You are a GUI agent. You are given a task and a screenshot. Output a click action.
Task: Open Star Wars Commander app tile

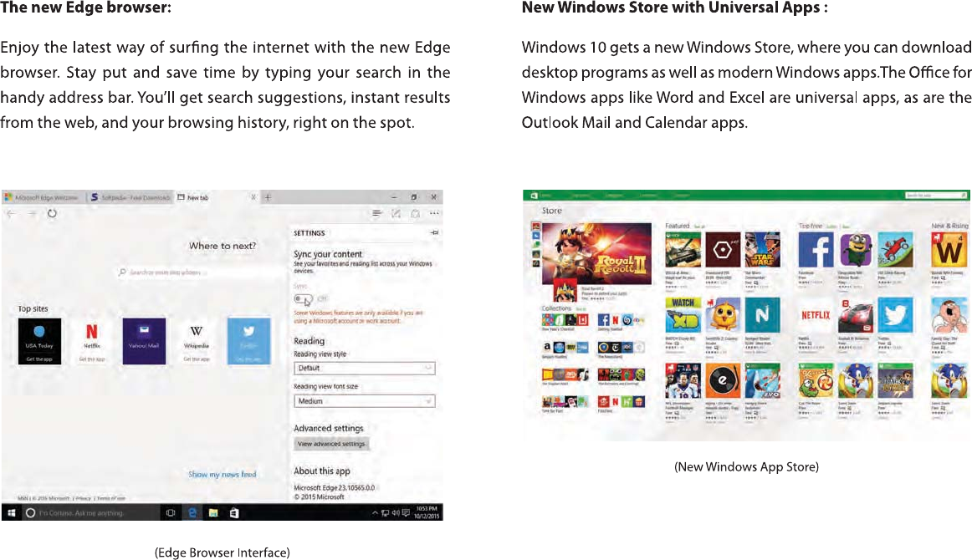tap(763, 250)
